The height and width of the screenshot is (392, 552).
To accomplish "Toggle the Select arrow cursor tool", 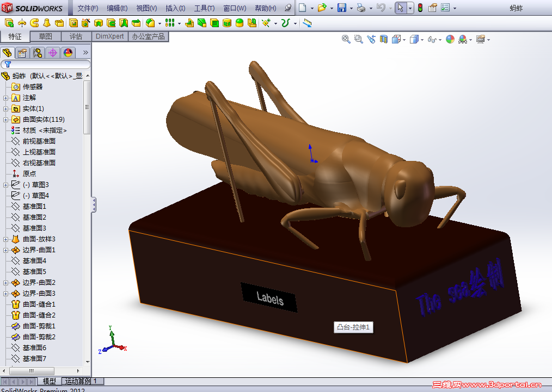I will pyautogui.click(x=400, y=8).
